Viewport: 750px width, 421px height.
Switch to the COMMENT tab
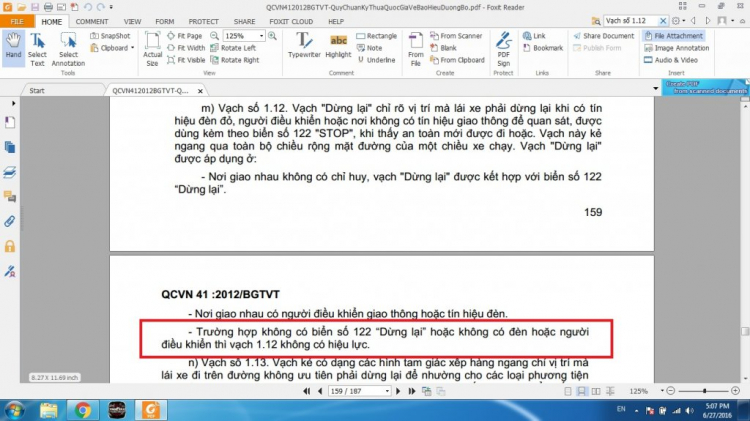pos(92,22)
